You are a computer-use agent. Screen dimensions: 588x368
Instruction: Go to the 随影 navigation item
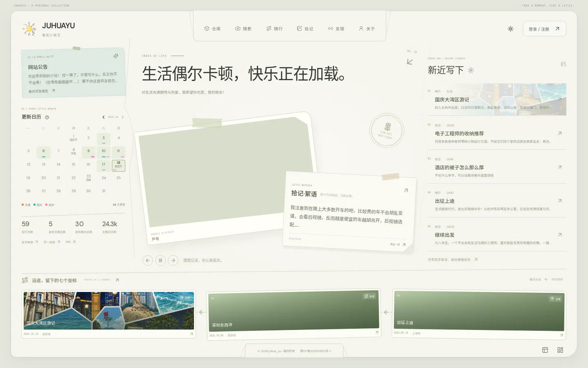click(243, 29)
